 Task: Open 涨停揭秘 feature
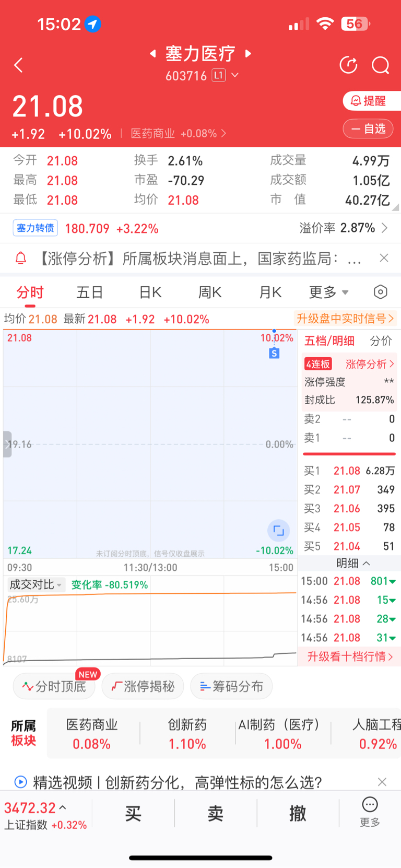click(x=143, y=686)
